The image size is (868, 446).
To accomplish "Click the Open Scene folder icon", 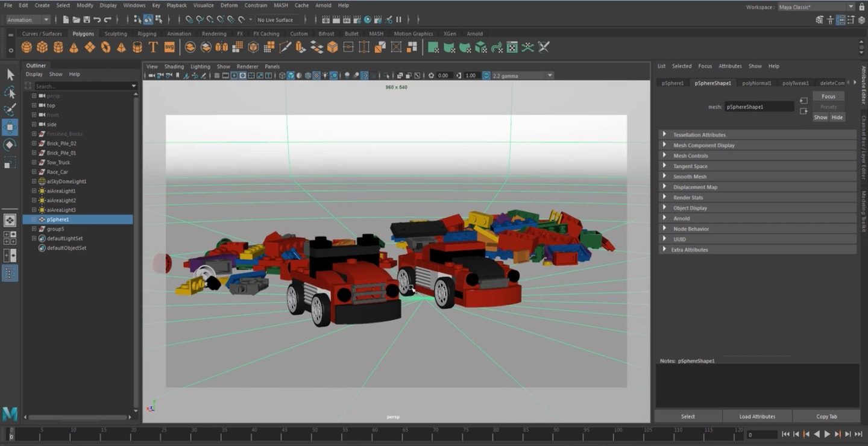I will [77, 20].
